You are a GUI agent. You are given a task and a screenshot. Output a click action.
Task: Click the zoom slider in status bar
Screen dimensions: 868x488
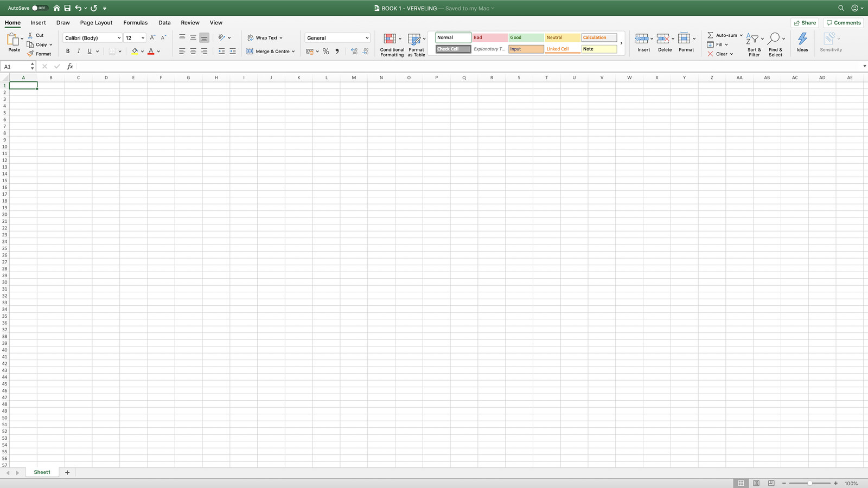[809, 483]
